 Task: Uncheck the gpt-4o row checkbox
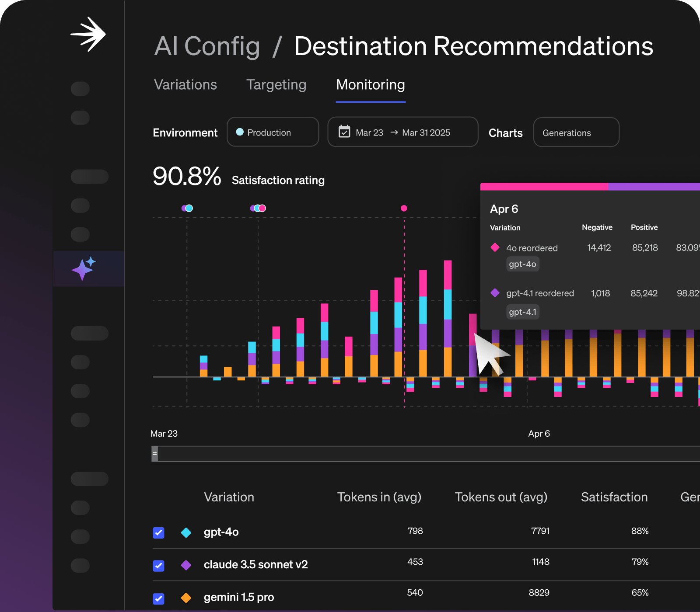coord(158,532)
